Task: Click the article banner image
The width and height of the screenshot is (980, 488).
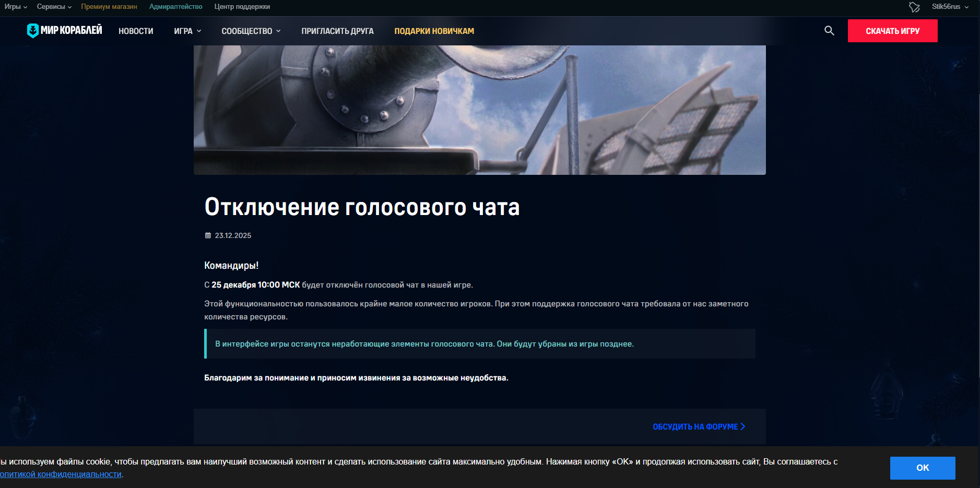Action: click(x=479, y=110)
